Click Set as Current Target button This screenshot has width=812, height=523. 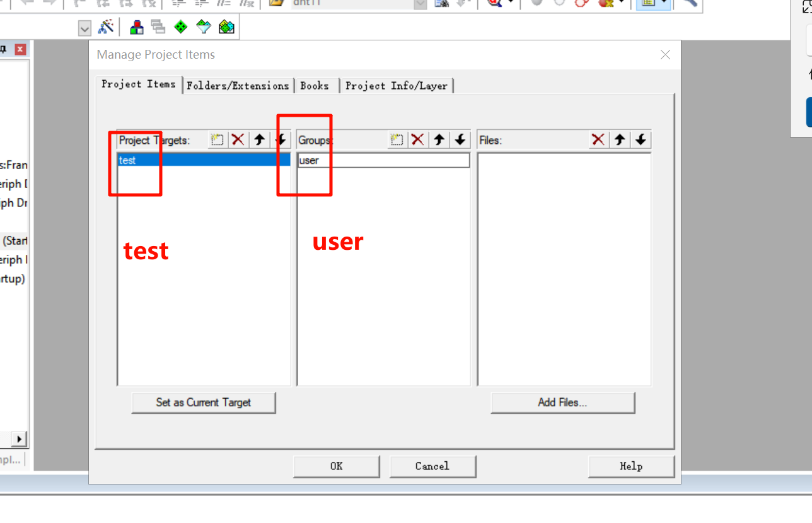[204, 403]
